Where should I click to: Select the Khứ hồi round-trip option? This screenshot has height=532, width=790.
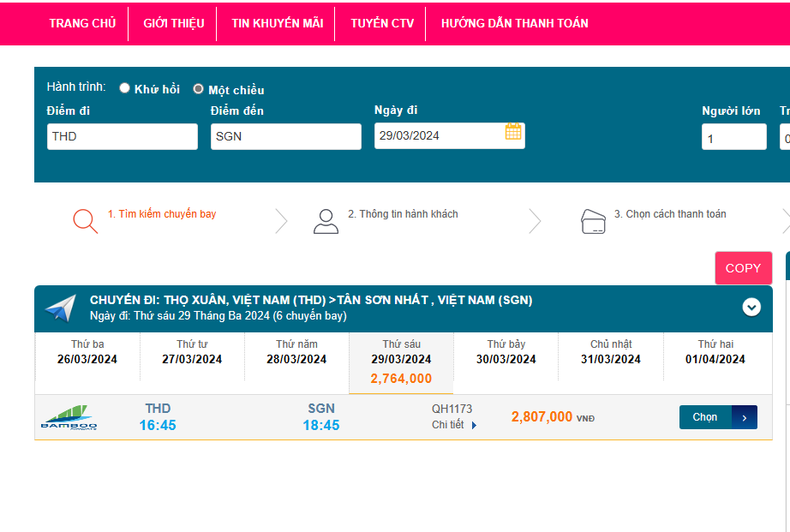pos(125,88)
